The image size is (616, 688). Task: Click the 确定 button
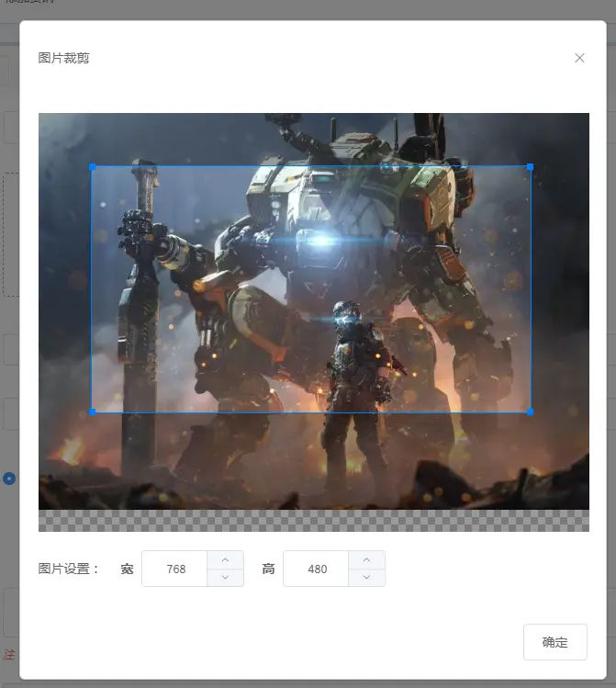coord(555,642)
